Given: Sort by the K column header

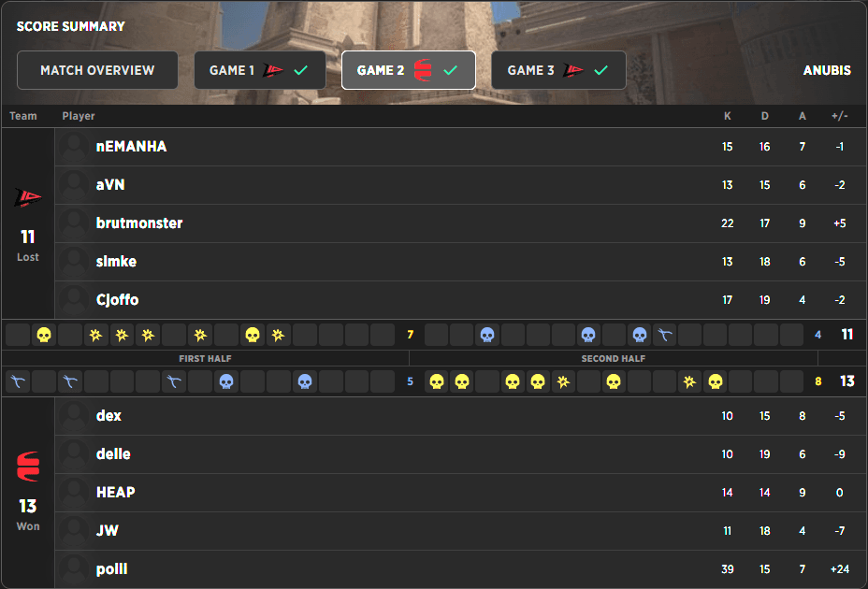Looking at the screenshot, I should click(x=727, y=116).
